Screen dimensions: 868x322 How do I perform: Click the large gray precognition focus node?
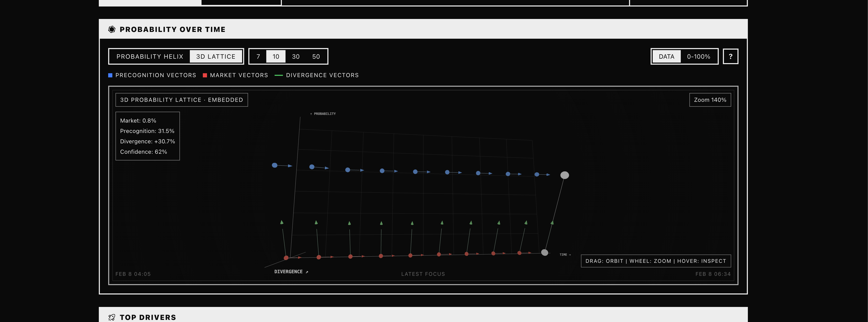pos(564,175)
